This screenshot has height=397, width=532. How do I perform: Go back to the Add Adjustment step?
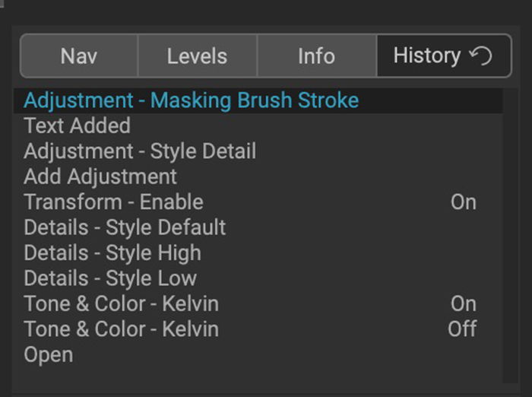click(x=258, y=176)
